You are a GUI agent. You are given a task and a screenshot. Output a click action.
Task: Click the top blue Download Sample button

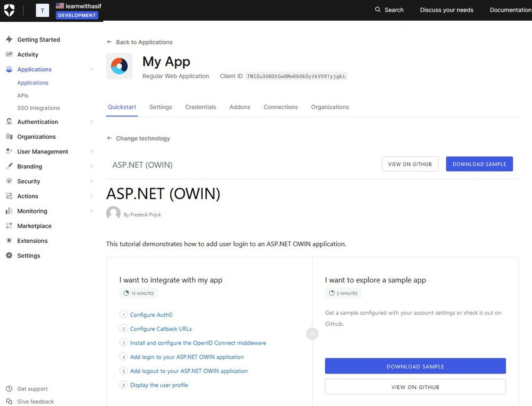pyautogui.click(x=479, y=164)
